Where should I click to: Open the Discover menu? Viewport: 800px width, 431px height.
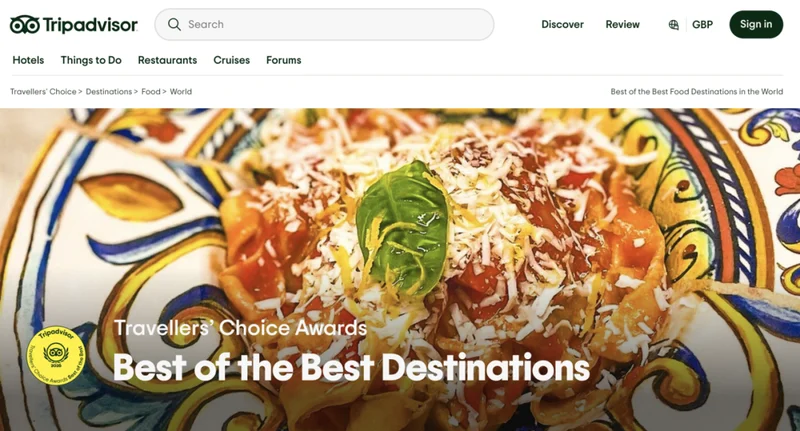point(562,24)
